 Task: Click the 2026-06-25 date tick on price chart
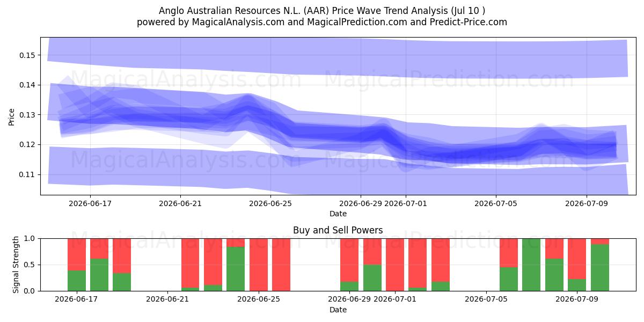[x=270, y=203]
